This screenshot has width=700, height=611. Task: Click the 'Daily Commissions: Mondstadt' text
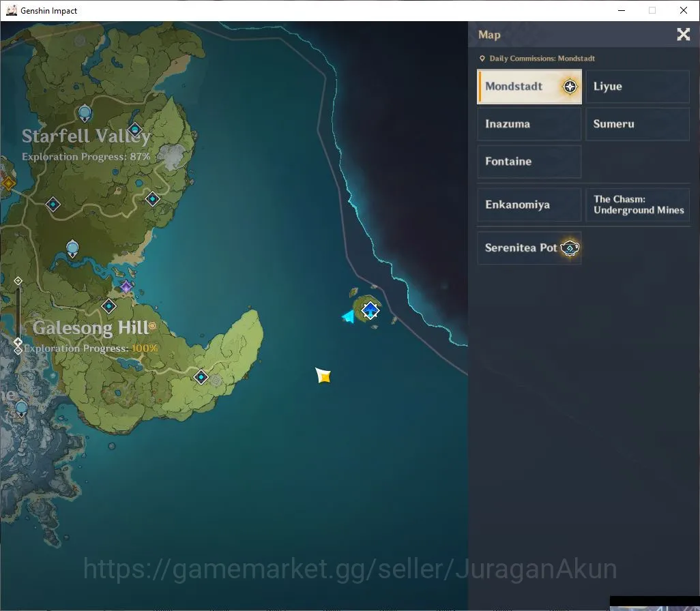pos(542,59)
